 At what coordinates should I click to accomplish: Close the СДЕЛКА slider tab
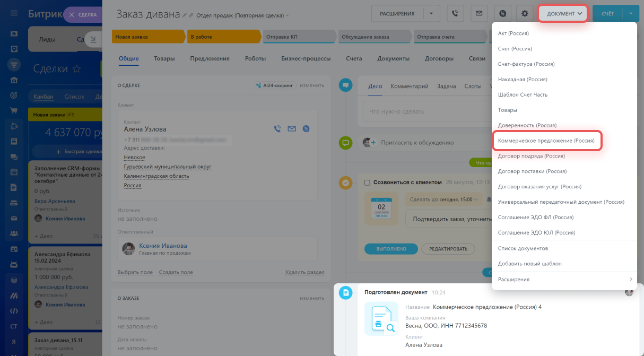point(72,15)
